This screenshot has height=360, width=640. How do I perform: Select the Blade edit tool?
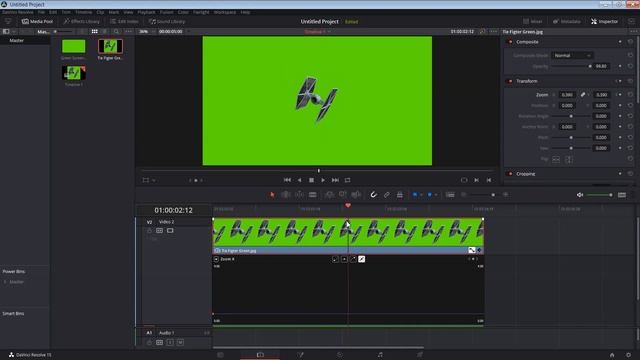coord(313,195)
